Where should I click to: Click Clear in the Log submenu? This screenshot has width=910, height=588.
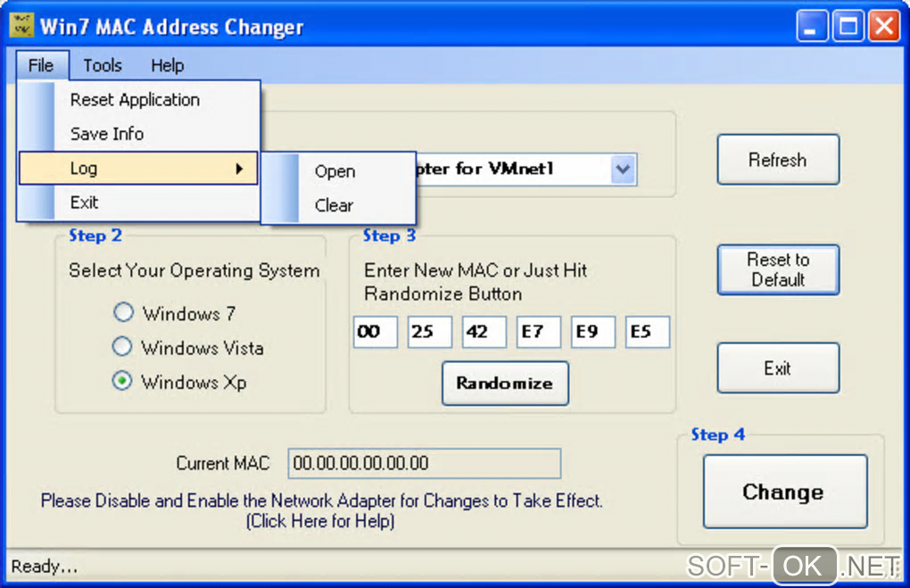point(338,205)
